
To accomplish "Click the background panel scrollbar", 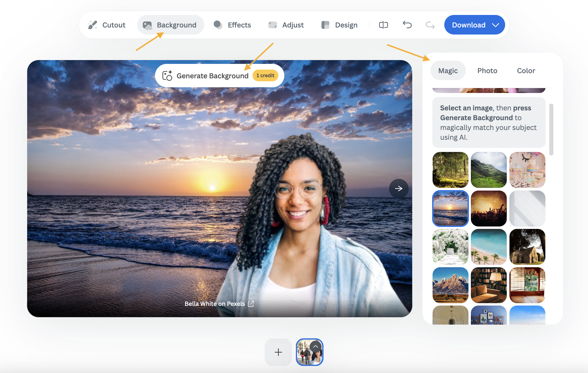I will coord(551,129).
